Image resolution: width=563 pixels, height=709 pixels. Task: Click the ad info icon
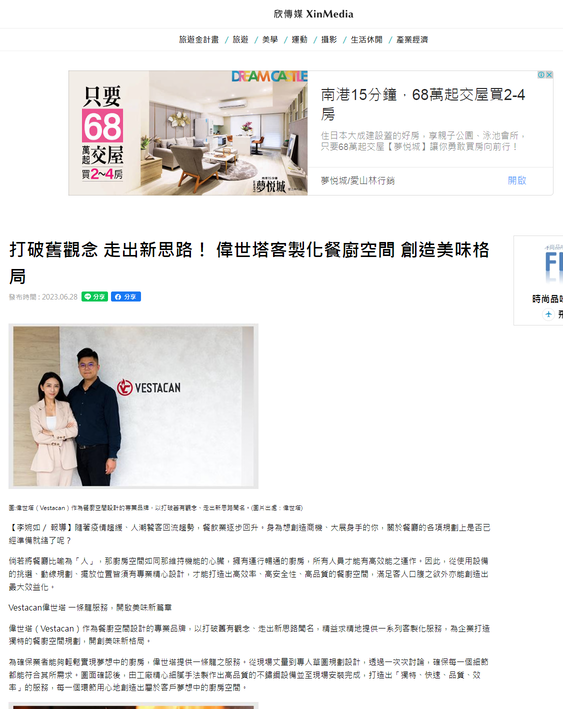coord(541,75)
